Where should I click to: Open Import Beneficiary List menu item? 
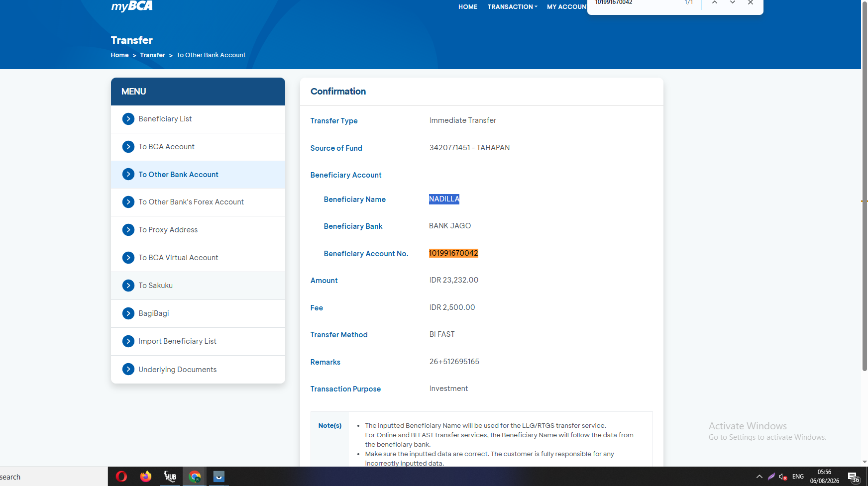click(198, 341)
